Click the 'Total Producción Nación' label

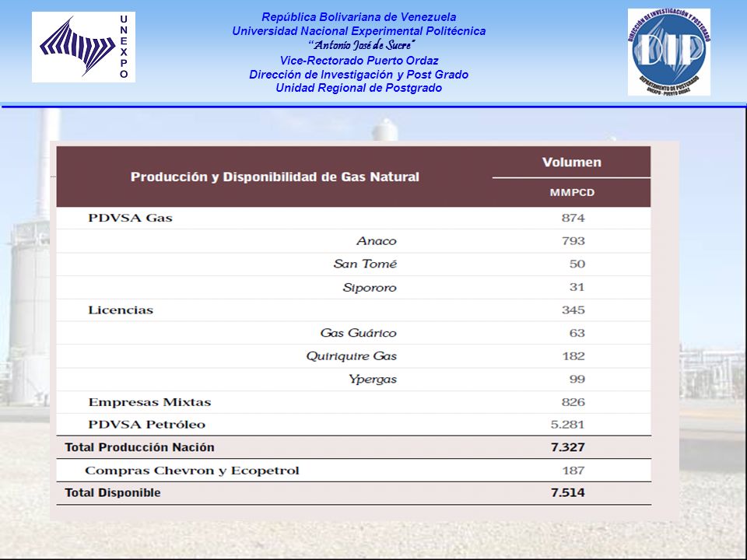tap(139, 447)
